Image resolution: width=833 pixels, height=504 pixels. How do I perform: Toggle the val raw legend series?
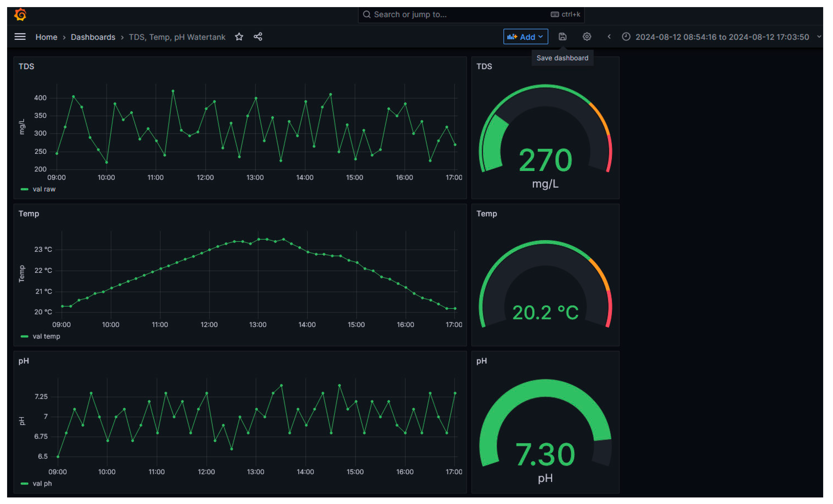tap(44, 189)
